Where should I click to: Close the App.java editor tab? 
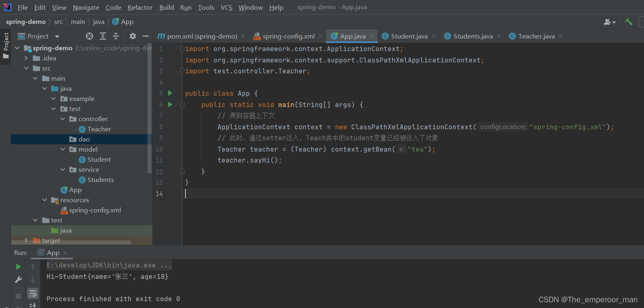click(x=372, y=36)
